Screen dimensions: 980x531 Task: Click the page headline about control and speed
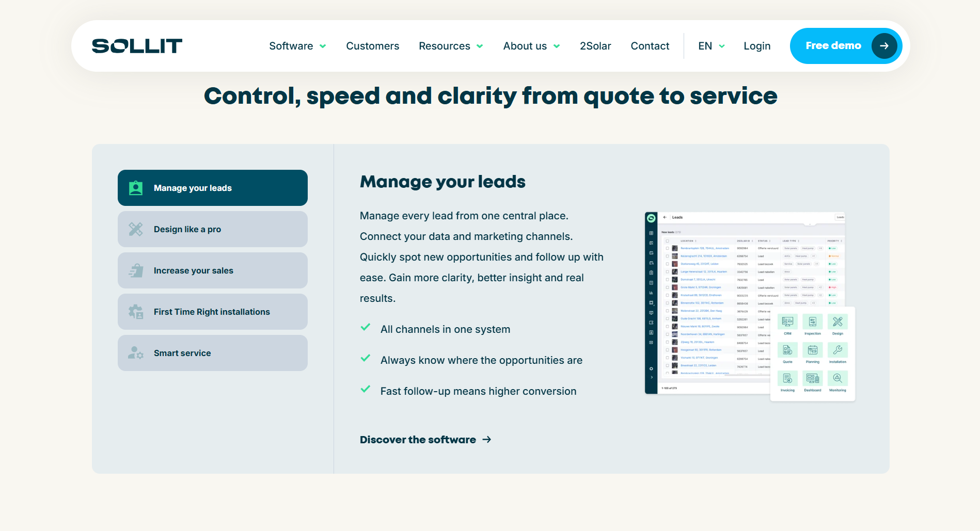click(491, 96)
